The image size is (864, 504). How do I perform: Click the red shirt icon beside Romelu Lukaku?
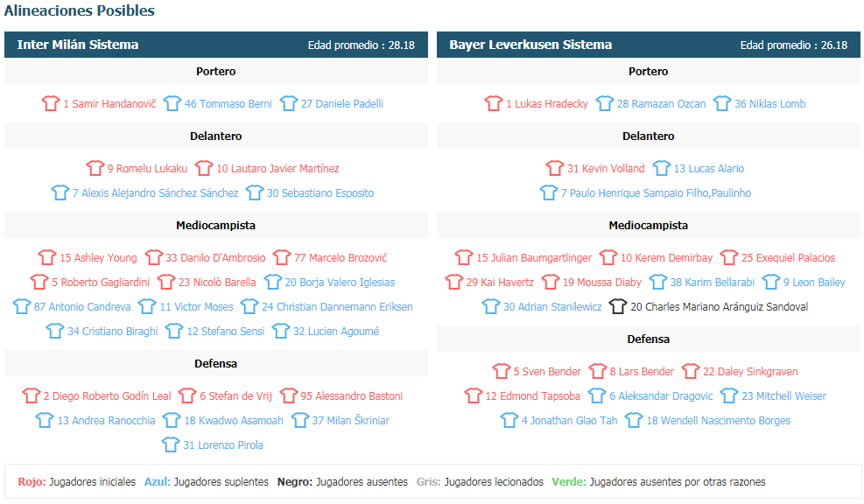coord(95,168)
